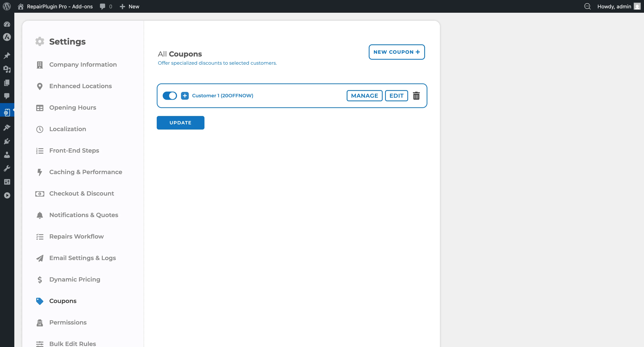Switch to the Coupons settings tab
644x347 pixels.
(62, 301)
